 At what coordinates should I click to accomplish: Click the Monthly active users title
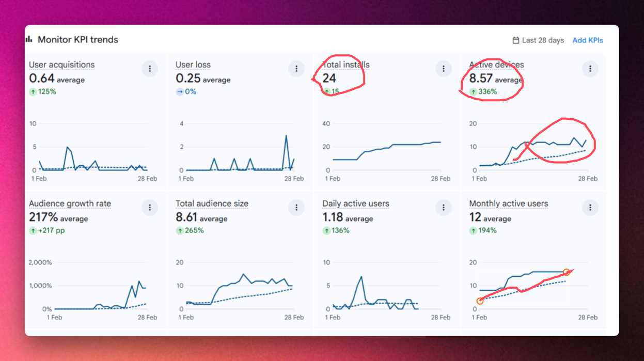(508, 203)
